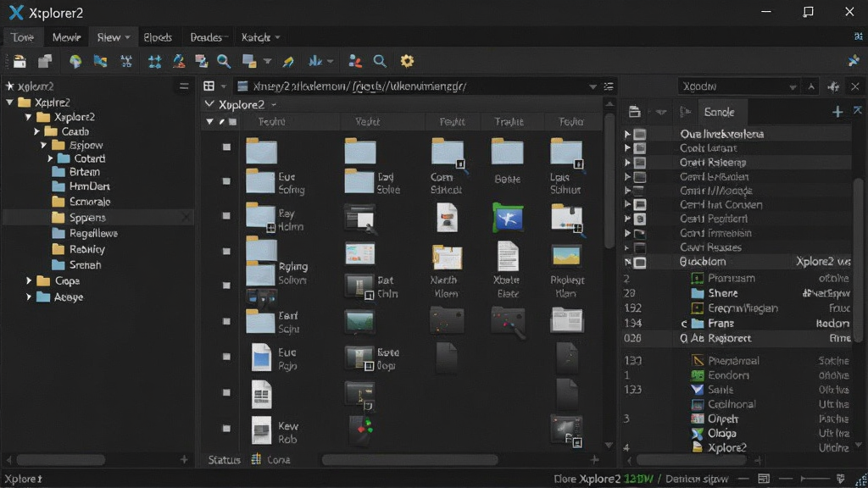Click the Status label in bottom bar
This screenshot has height=488, width=868.
(224, 460)
